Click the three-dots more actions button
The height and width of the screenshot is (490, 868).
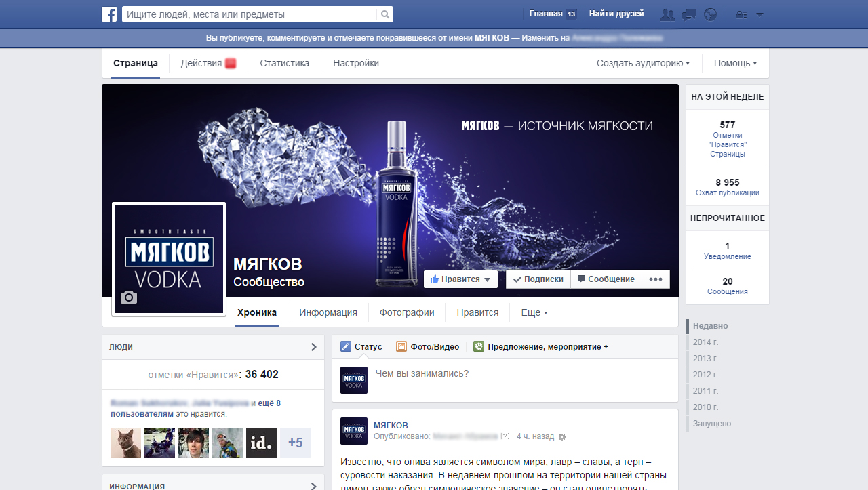tap(656, 279)
